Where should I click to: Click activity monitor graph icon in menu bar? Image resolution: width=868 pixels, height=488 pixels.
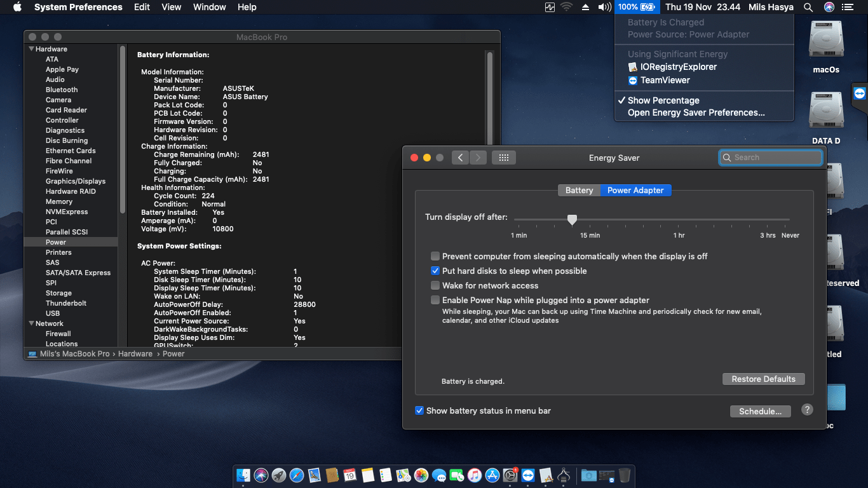click(x=550, y=7)
